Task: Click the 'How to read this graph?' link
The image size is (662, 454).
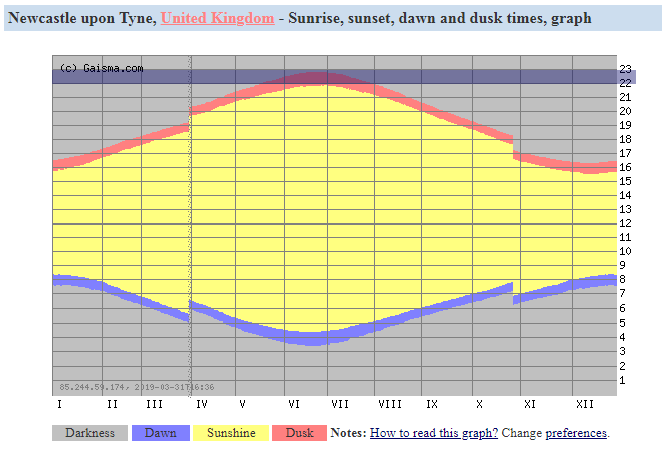Action: [x=433, y=433]
